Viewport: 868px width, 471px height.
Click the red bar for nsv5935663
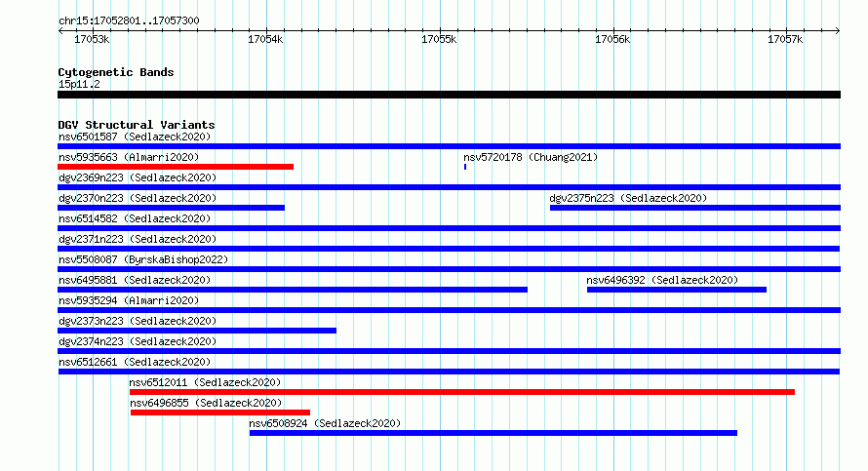(x=176, y=167)
